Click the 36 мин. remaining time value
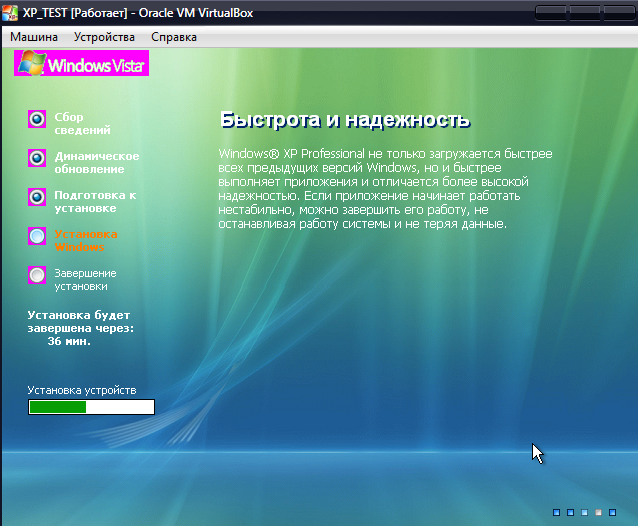The width and height of the screenshot is (638, 526). point(69,341)
